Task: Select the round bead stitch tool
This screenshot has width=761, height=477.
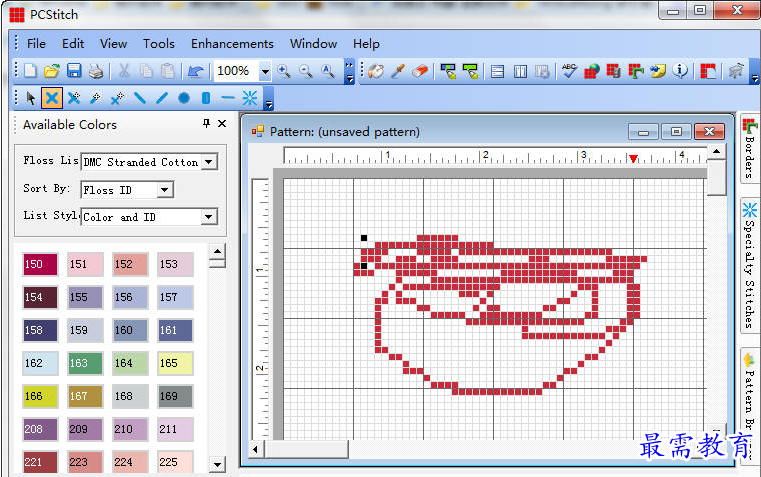Action: 183,99
